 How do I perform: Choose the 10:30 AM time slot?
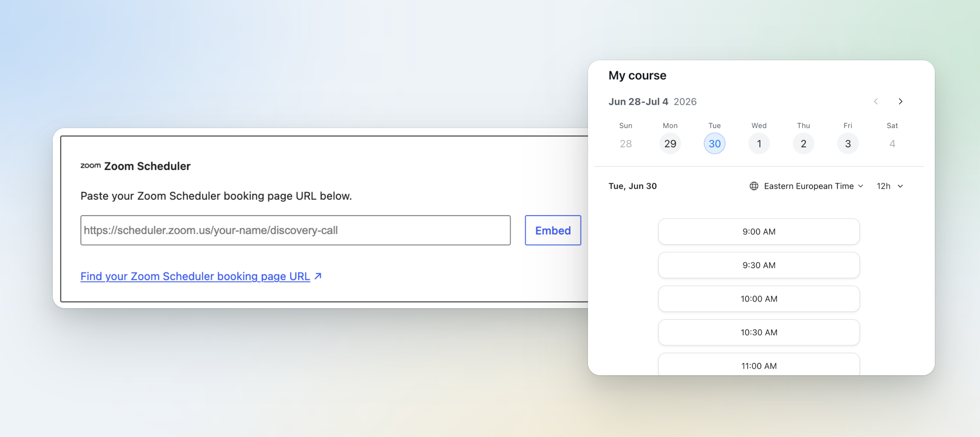point(759,332)
